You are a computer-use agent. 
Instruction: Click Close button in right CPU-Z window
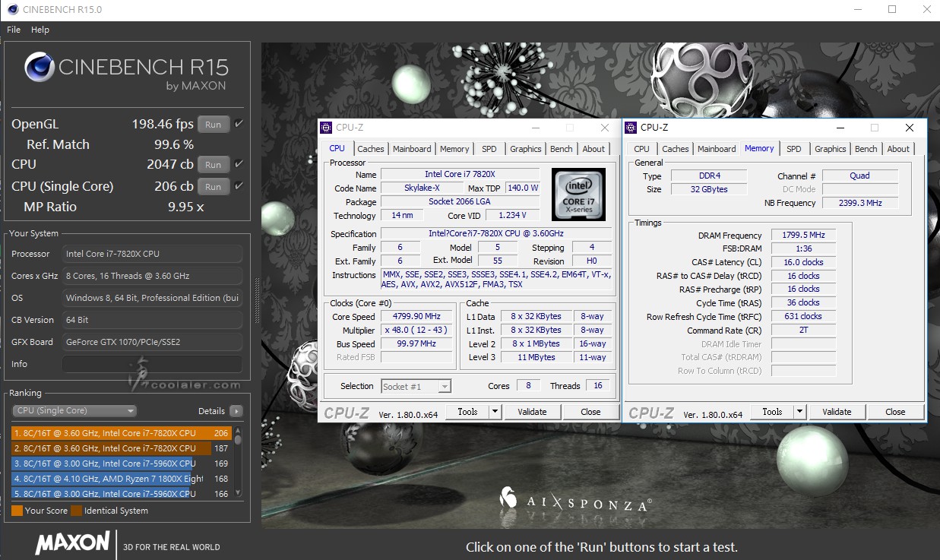[x=895, y=412]
